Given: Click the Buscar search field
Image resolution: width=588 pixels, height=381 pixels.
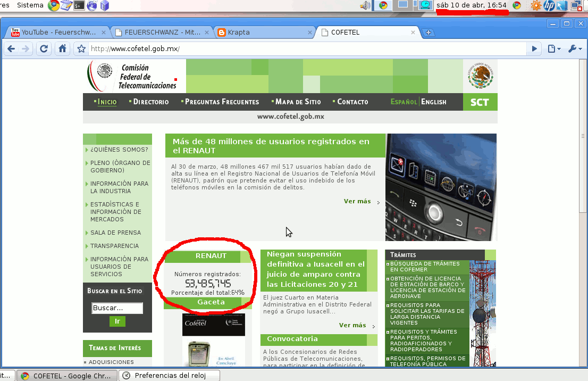Looking at the screenshot, I should 117,308.
